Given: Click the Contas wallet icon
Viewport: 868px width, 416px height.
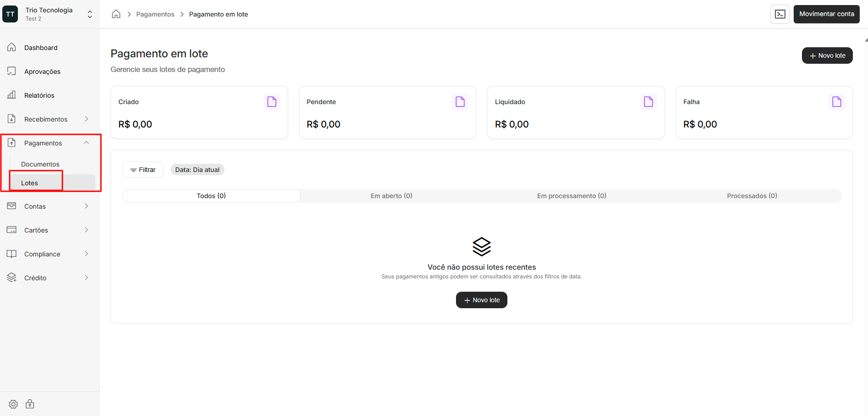Looking at the screenshot, I should 12,206.
